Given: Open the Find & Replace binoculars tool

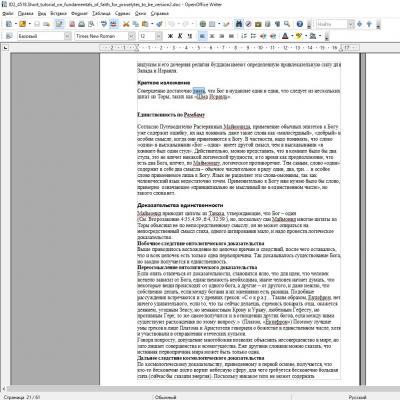Looking at the screenshot, I should (x=239, y=24).
